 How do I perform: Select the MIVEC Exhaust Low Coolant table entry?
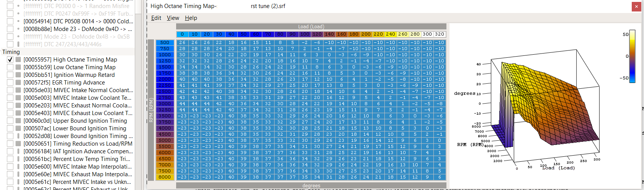point(78,113)
